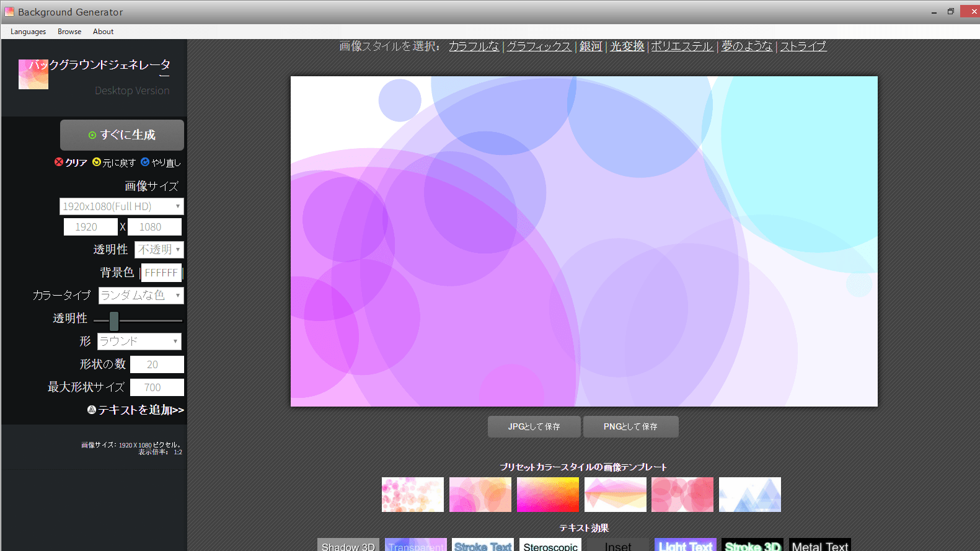Apply the Stroke Text effect

483,545
